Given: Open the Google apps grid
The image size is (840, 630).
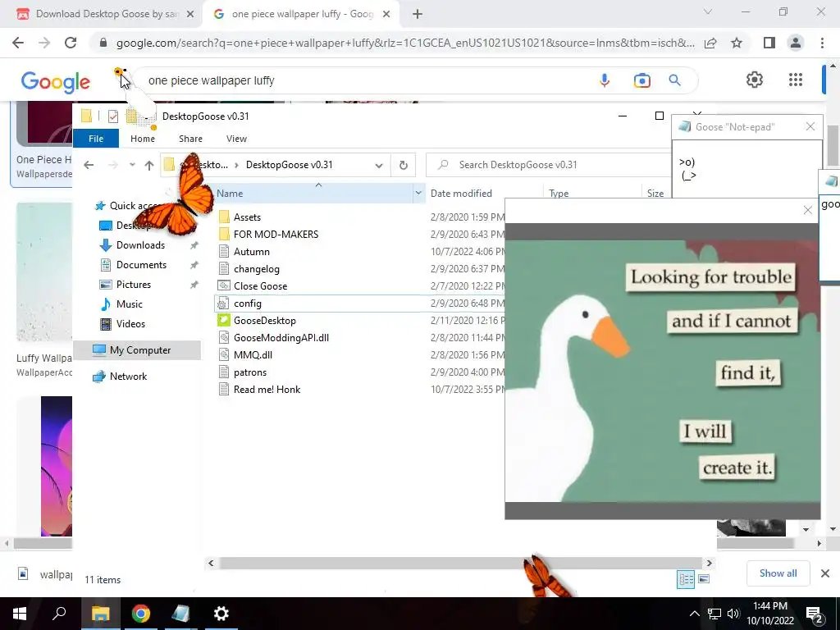Looking at the screenshot, I should [x=796, y=80].
